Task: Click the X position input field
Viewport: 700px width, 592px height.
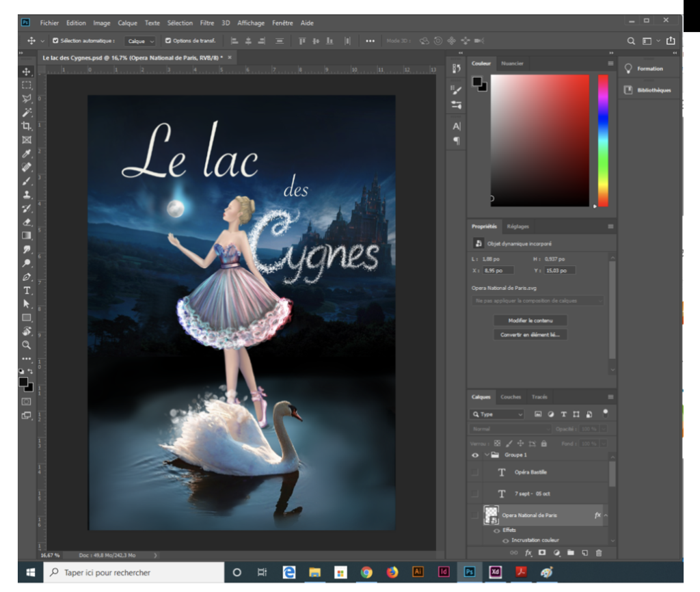Action: (498, 271)
